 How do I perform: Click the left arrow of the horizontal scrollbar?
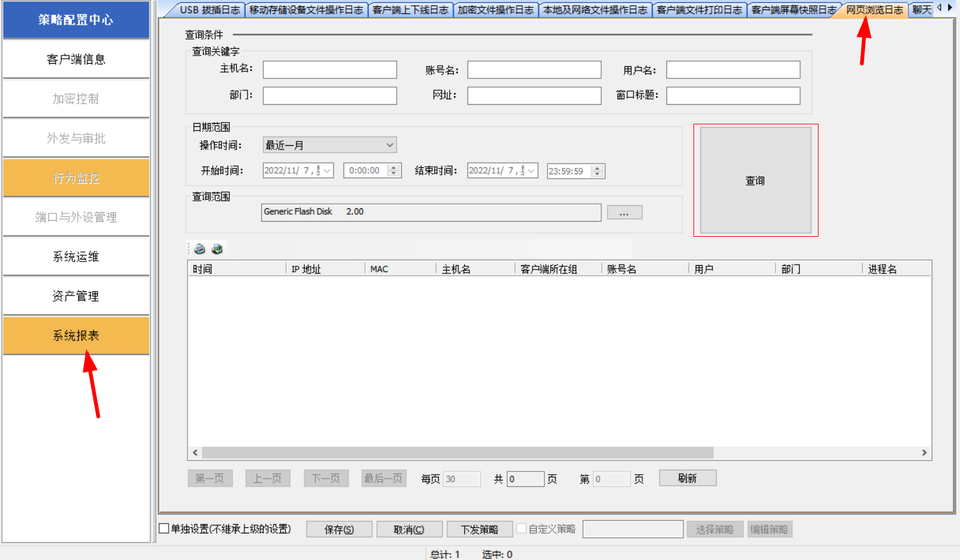click(195, 453)
